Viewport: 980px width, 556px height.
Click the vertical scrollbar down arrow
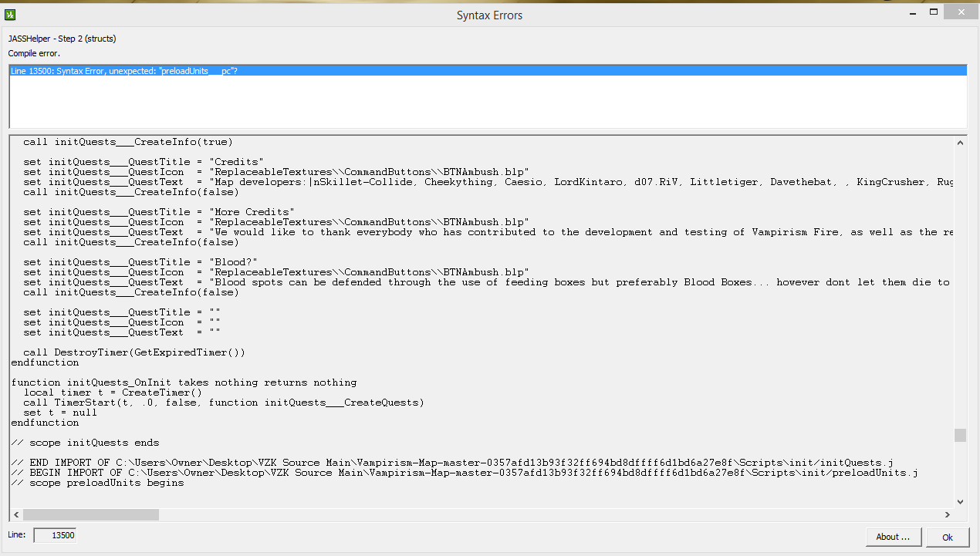coord(960,501)
